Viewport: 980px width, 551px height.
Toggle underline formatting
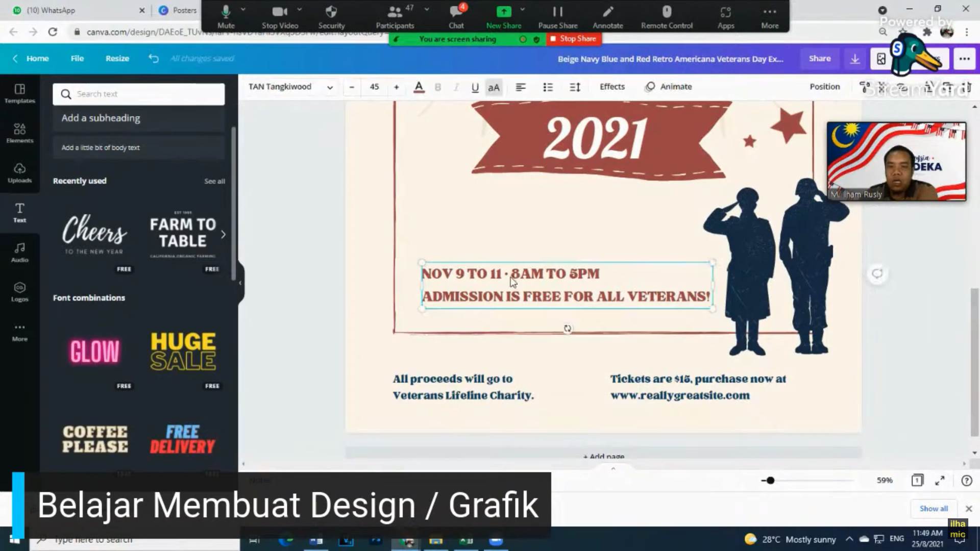click(475, 87)
